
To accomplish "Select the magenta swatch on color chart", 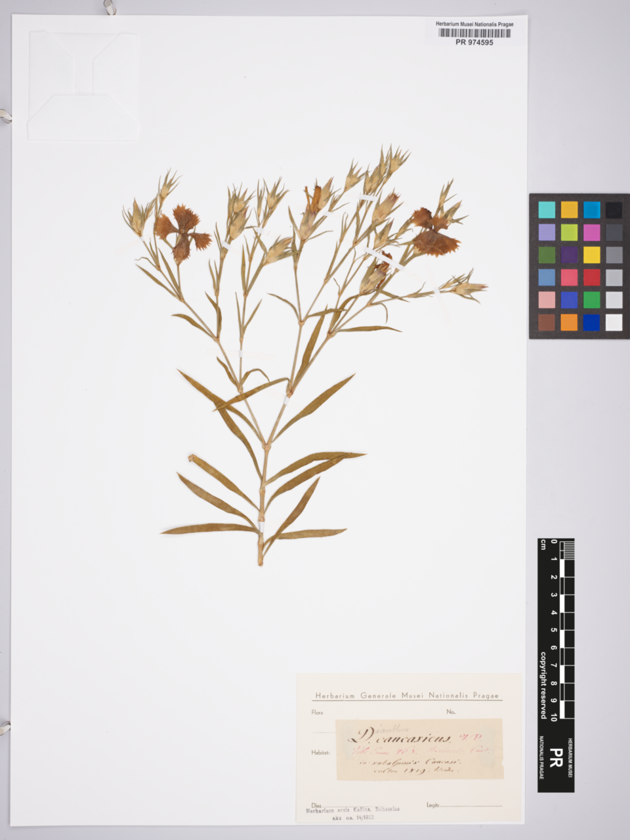I will (591, 232).
